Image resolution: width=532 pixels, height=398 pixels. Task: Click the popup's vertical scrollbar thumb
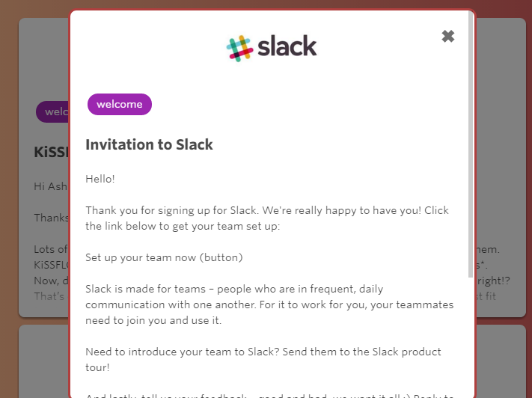click(x=471, y=144)
